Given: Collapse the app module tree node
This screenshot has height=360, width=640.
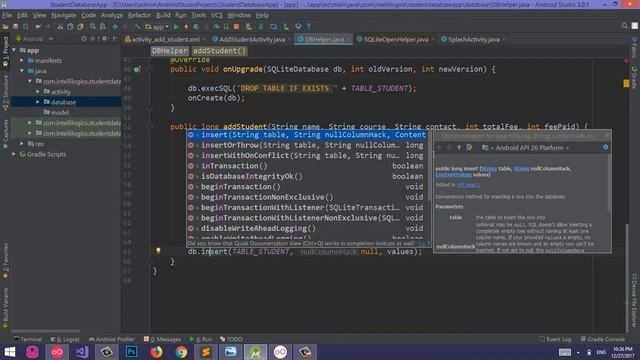Looking at the screenshot, I should pyautogui.click(x=14, y=50).
